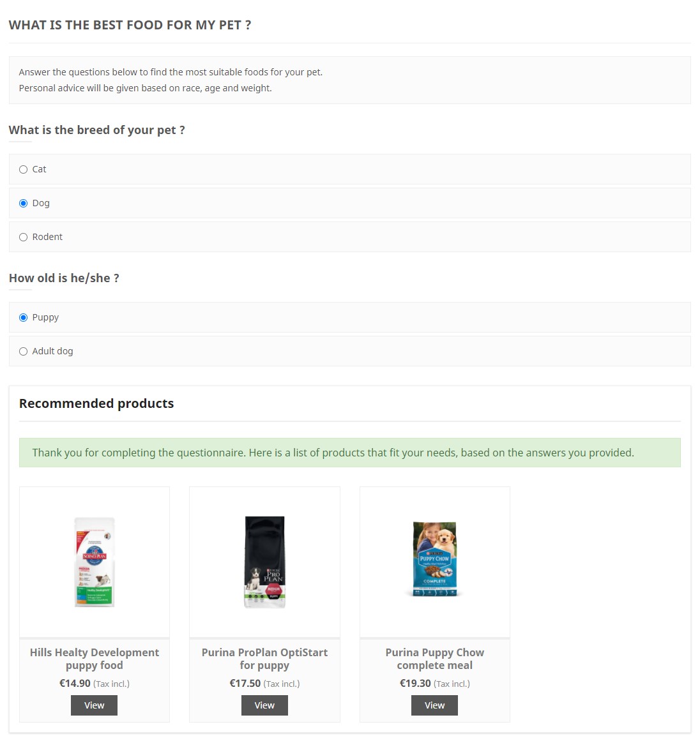Choose the Rodent radio option
Image resolution: width=700 pixels, height=736 pixels.
click(x=24, y=237)
